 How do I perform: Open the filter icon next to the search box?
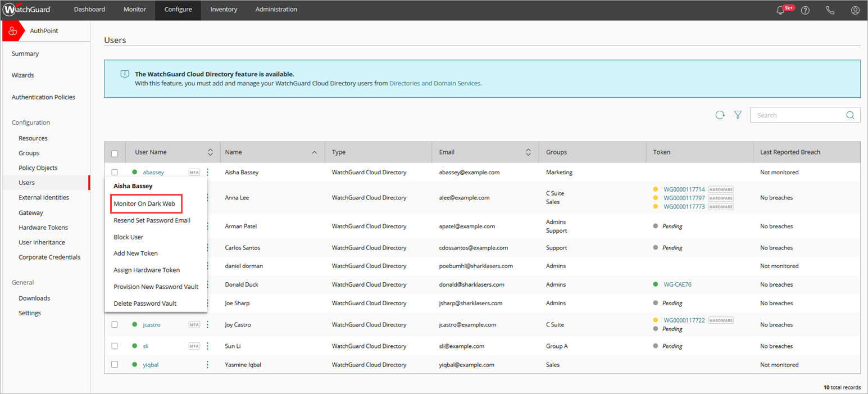click(x=738, y=115)
